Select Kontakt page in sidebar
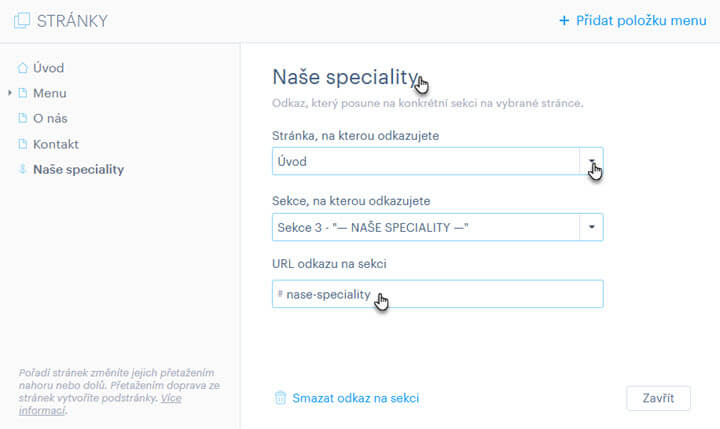 [x=56, y=144]
